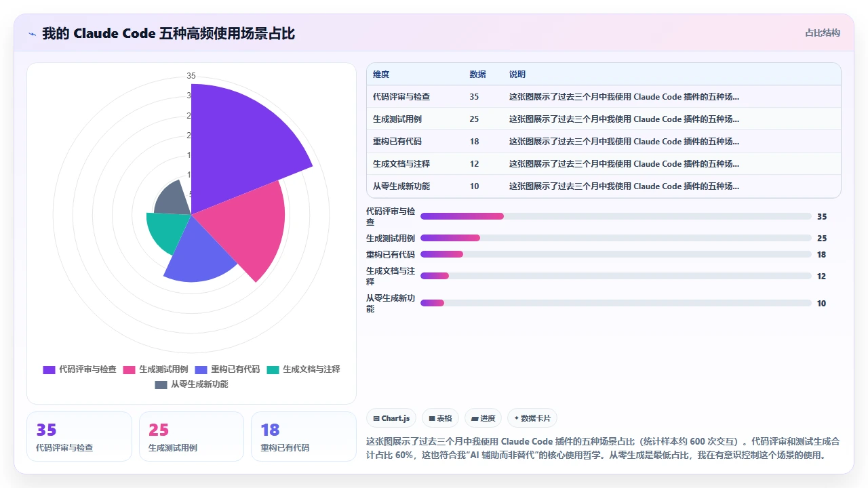Open the purple 35 代码评审与检查 stat card
This screenshot has height=488, width=868.
click(x=79, y=436)
